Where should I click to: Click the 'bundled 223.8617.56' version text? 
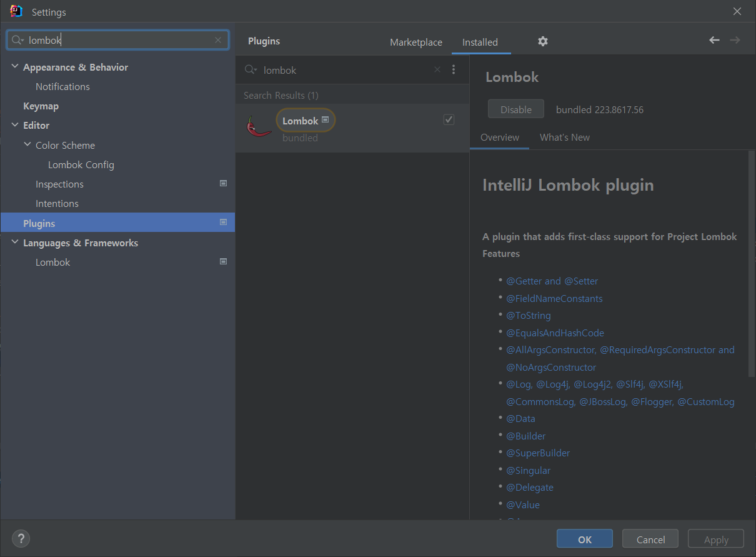click(x=600, y=110)
